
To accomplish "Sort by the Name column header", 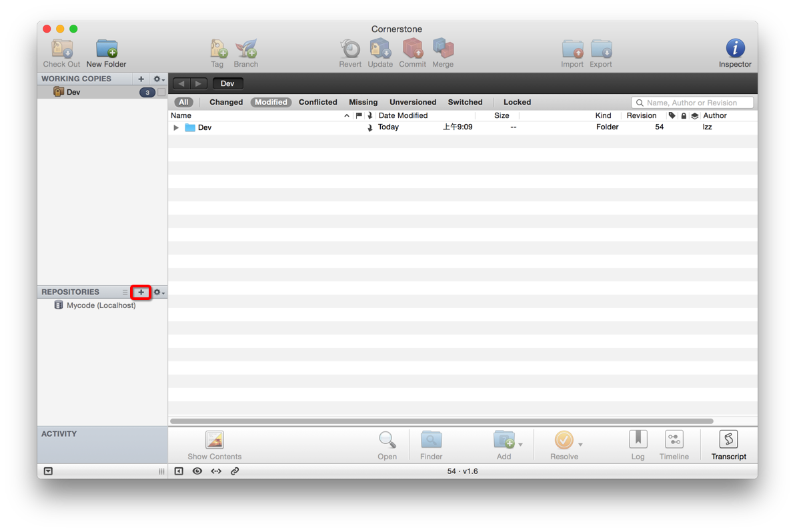I will [x=181, y=115].
